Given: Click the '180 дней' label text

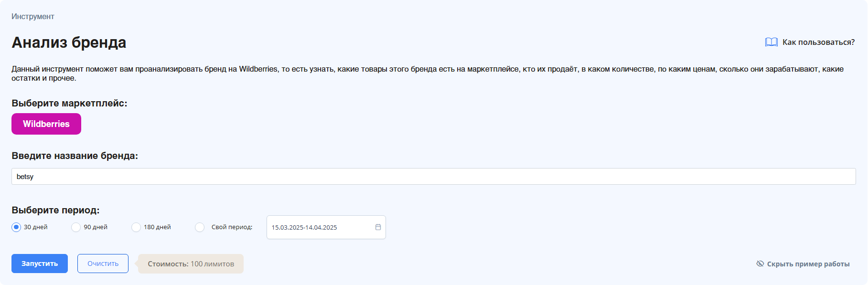Looking at the screenshot, I should [x=157, y=227].
